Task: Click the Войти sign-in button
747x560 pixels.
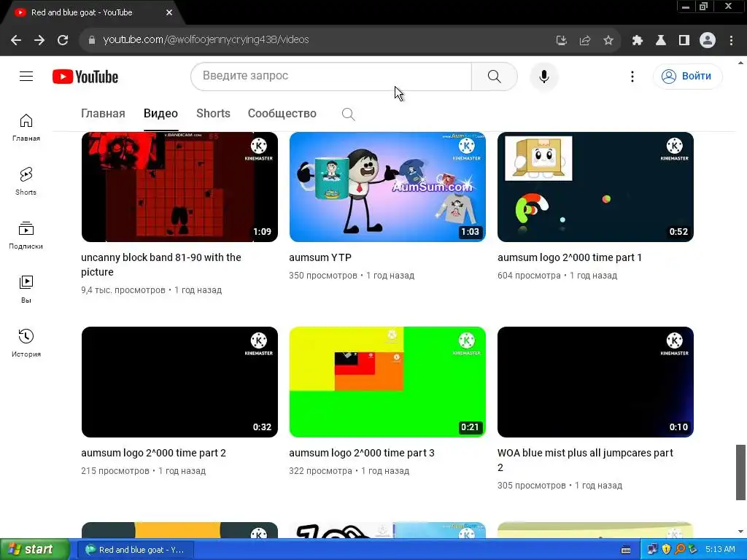Action: [687, 76]
